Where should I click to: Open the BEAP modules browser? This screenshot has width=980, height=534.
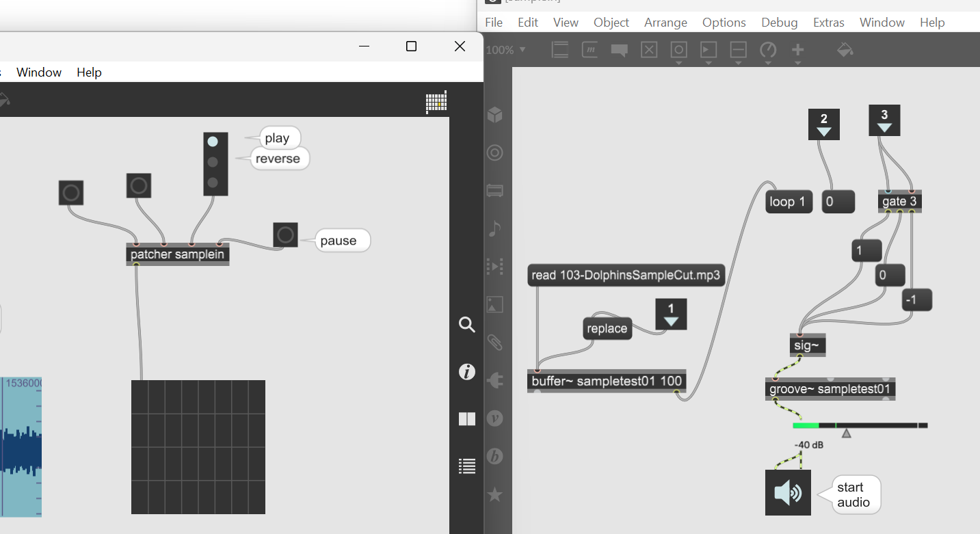(494, 456)
